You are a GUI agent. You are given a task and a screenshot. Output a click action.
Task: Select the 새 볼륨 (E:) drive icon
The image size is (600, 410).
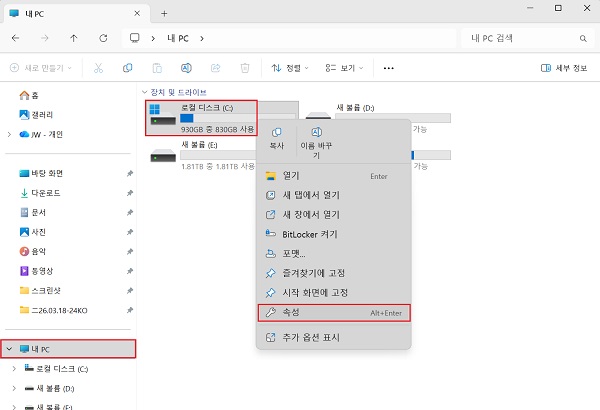(163, 156)
